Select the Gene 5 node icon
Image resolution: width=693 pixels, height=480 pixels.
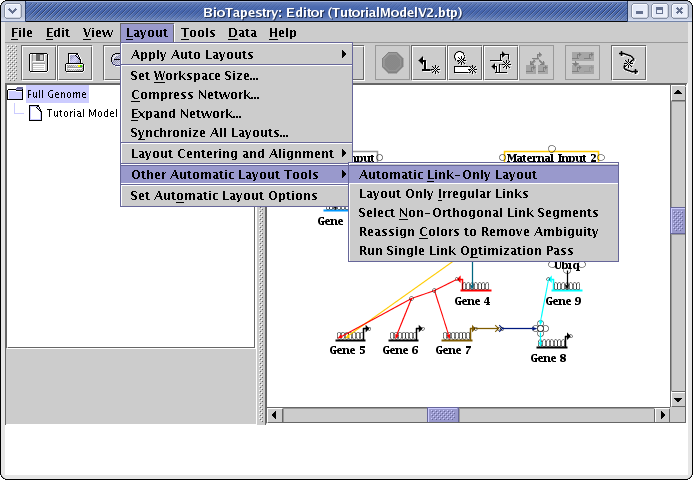coord(350,335)
